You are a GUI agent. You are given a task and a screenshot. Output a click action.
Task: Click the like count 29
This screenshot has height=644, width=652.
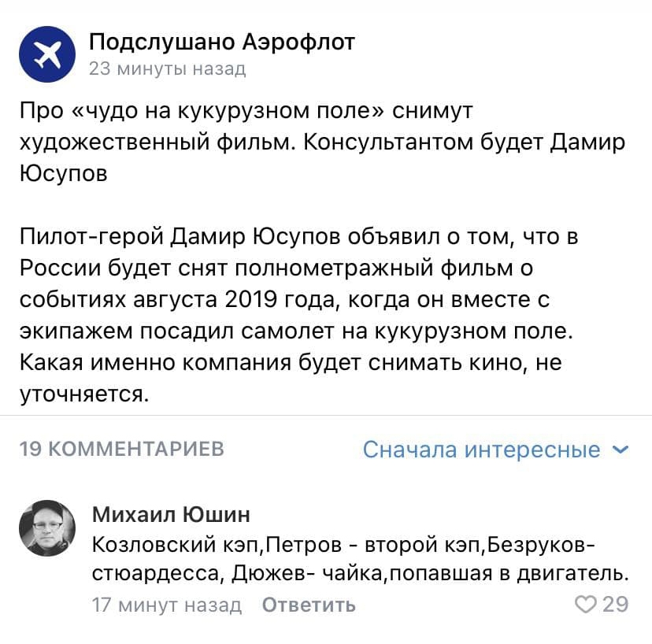click(615, 605)
